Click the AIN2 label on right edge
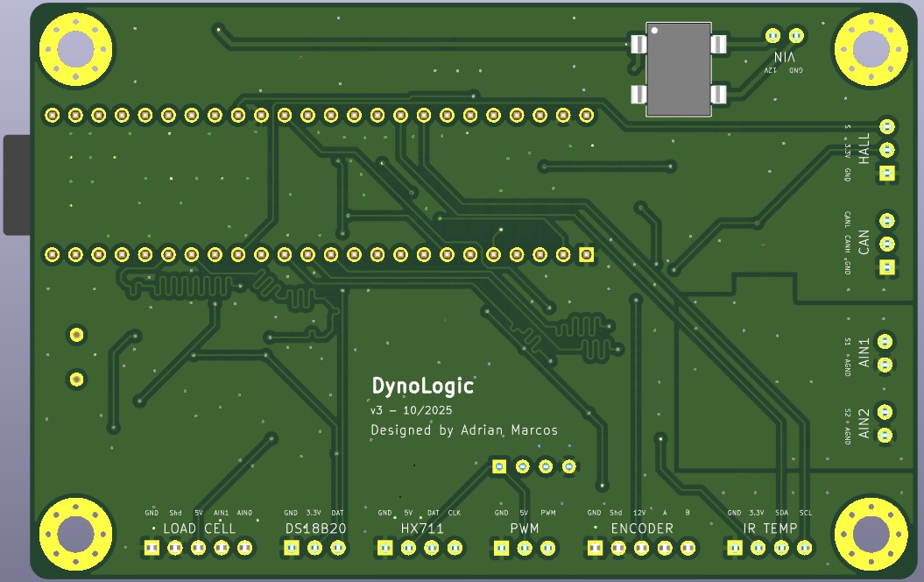 (x=864, y=423)
